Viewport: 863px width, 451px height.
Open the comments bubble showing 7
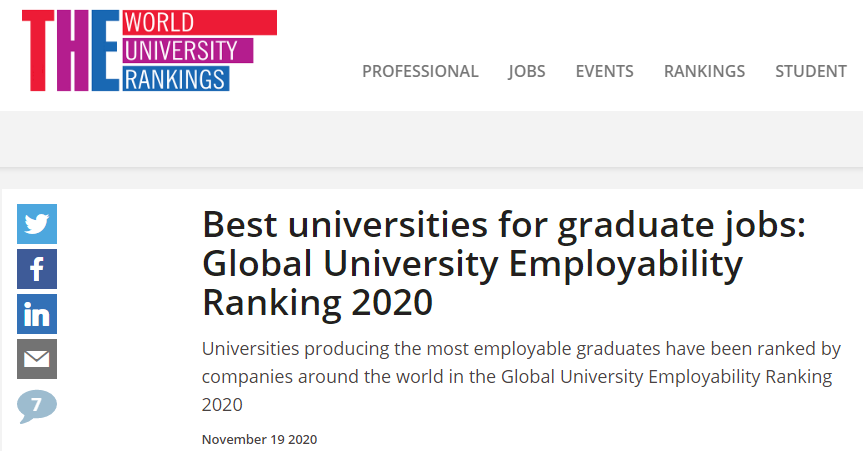(x=37, y=406)
